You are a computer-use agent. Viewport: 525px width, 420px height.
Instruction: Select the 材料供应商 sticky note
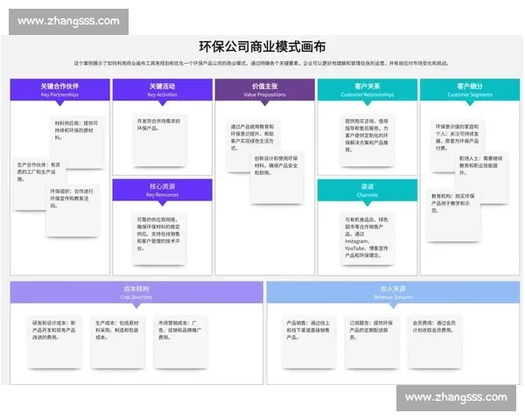click(77, 142)
